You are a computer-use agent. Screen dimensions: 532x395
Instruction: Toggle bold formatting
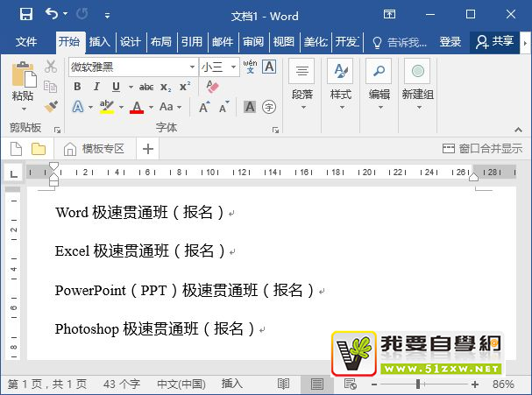(77, 87)
